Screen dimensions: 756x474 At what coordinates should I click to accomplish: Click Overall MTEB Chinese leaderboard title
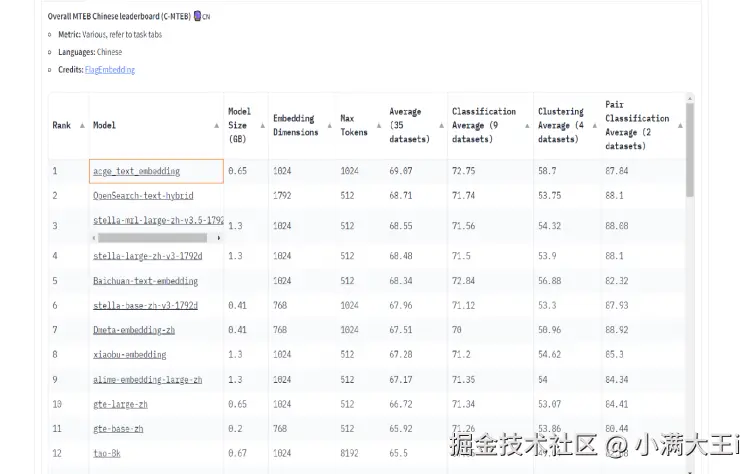point(119,16)
